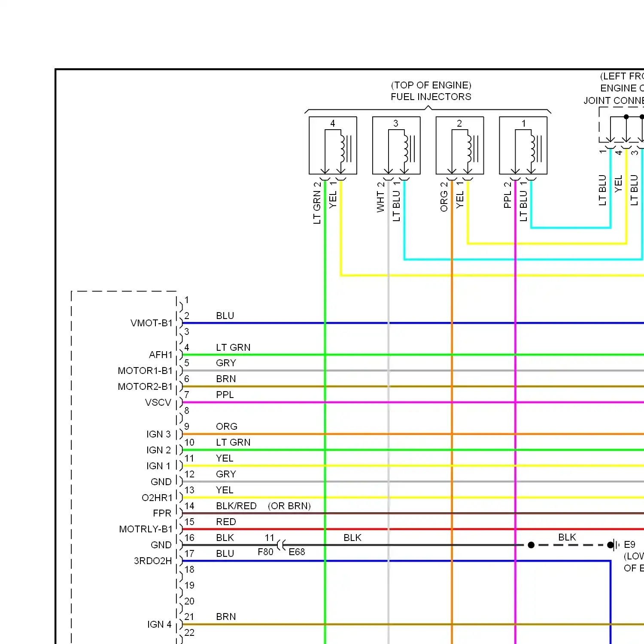Image resolution: width=644 pixels, height=644 pixels.
Task: Click the IGN 4 terminal label
Action: point(159,624)
